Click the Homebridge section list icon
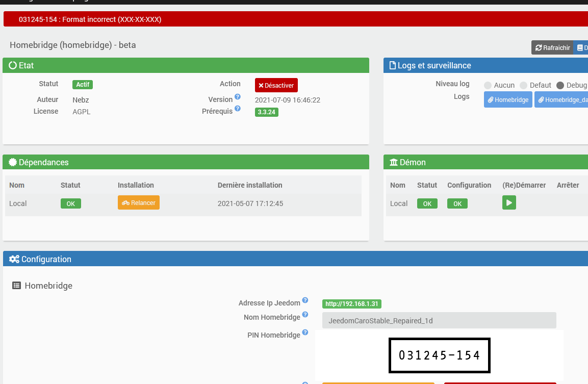 click(16, 286)
